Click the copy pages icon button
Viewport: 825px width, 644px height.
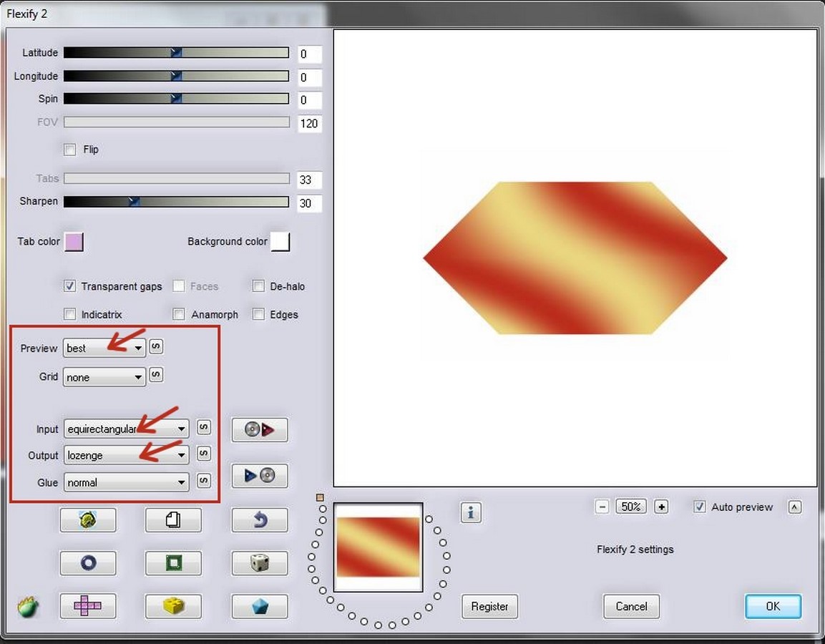(173, 519)
